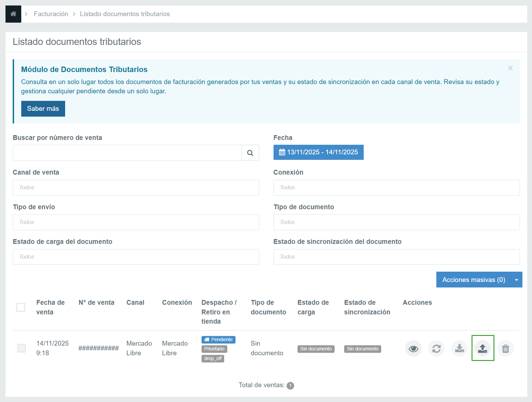This screenshot has height=402, width=532.
Task: Click the resync arrows action icon
Action: tap(436, 349)
